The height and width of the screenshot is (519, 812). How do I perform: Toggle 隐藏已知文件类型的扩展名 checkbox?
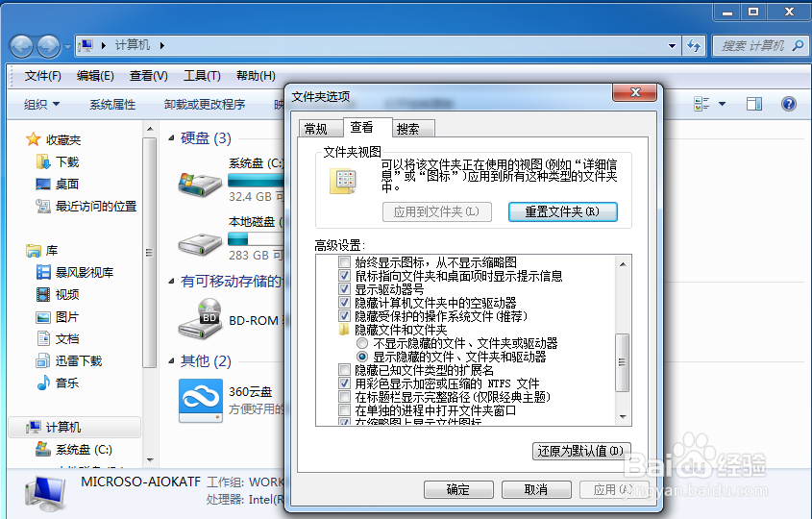(x=344, y=370)
